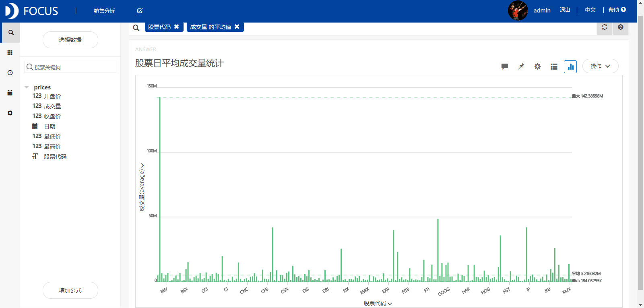The height and width of the screenshot is (308, 644).
Task: Remove the 成交量 的平均值 search tag
Action: [x=237, y=27]
